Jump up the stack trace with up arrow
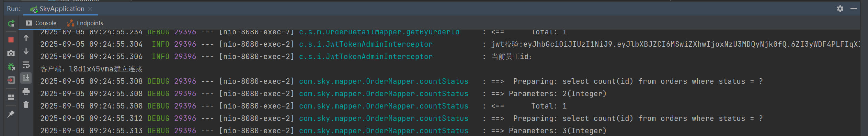The width and height of the screenshot is (868, 136). 26,38
